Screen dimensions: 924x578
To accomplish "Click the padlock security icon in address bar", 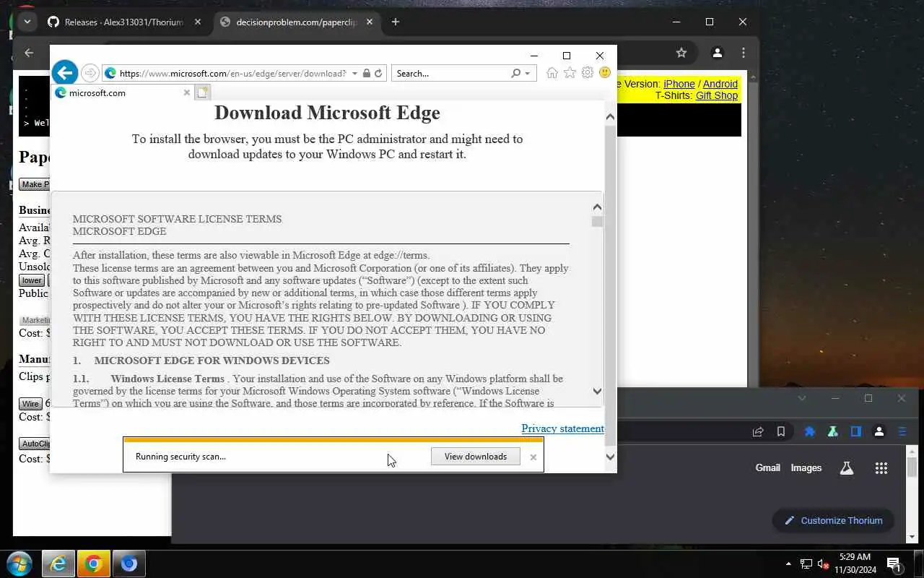I will click(366, 73).
